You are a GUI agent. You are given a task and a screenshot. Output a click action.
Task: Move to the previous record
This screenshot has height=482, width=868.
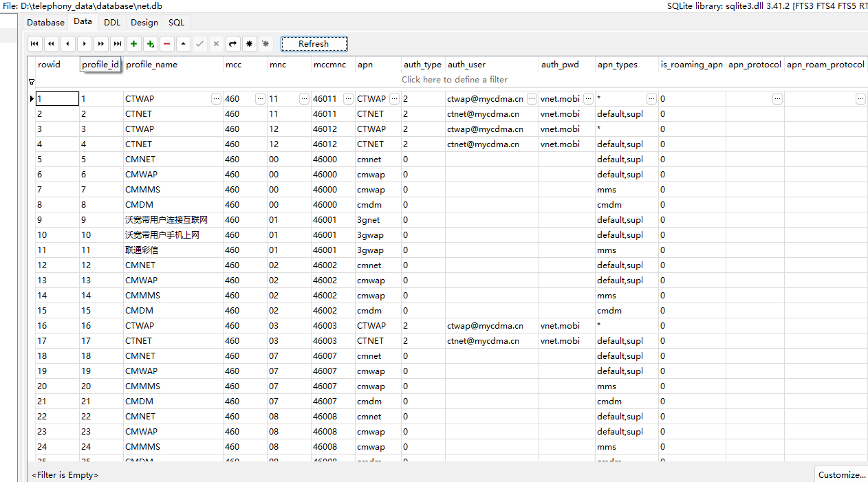pos(68,44)
